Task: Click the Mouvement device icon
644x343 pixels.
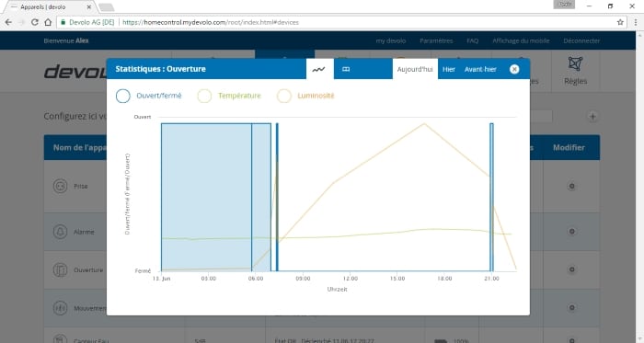Action: coord(61,308)
